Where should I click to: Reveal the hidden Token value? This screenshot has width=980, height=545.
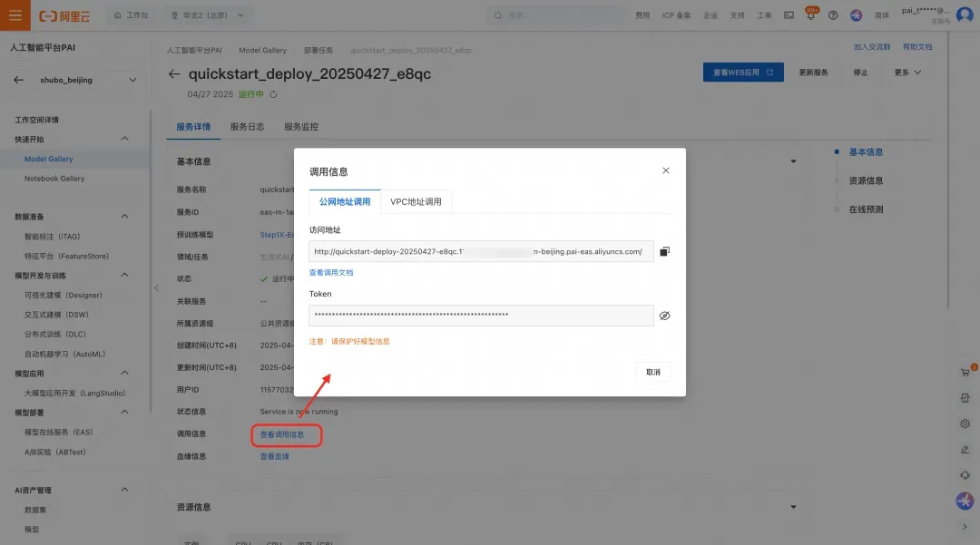664,316
